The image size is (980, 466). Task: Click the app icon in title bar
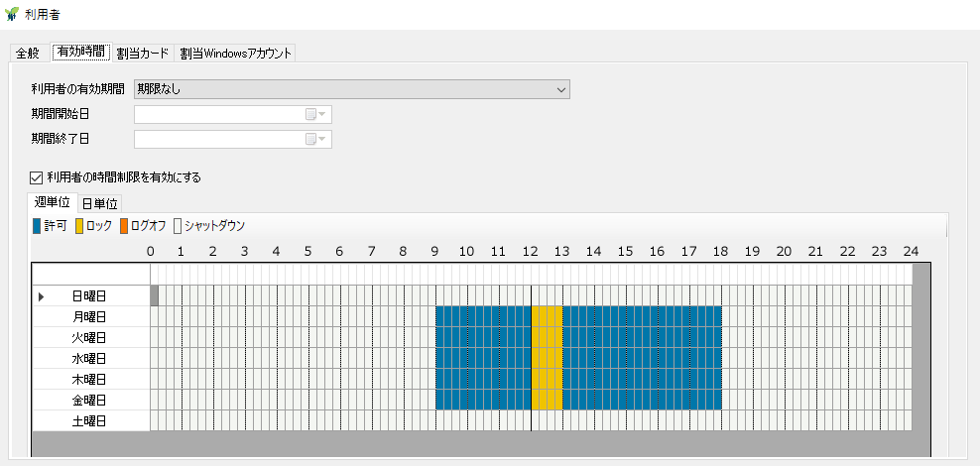pos(11,14)
